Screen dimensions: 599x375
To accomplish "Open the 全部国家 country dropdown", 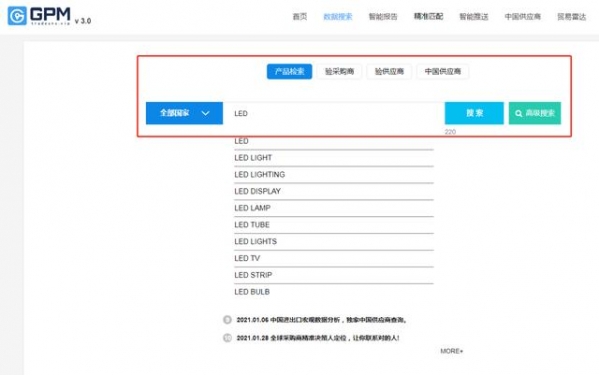I will [x=184, y=113].
